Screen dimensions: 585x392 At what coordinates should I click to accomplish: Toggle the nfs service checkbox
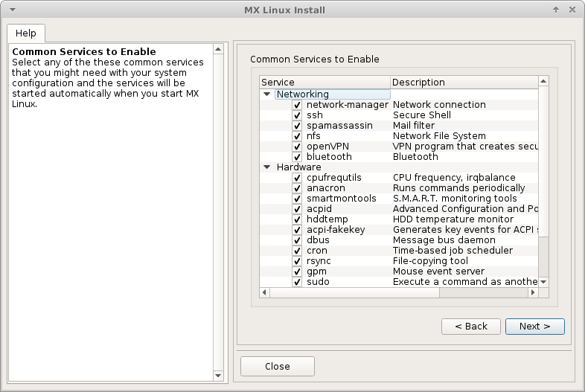tap(297, 136)
